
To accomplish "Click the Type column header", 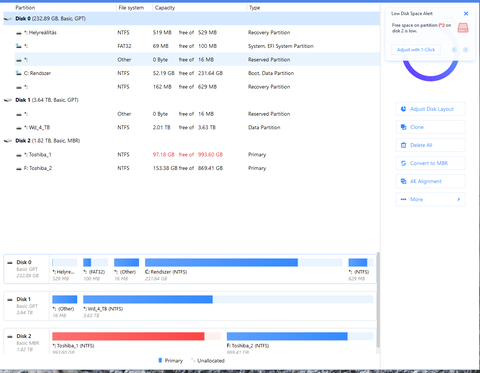I will (255, 8).
